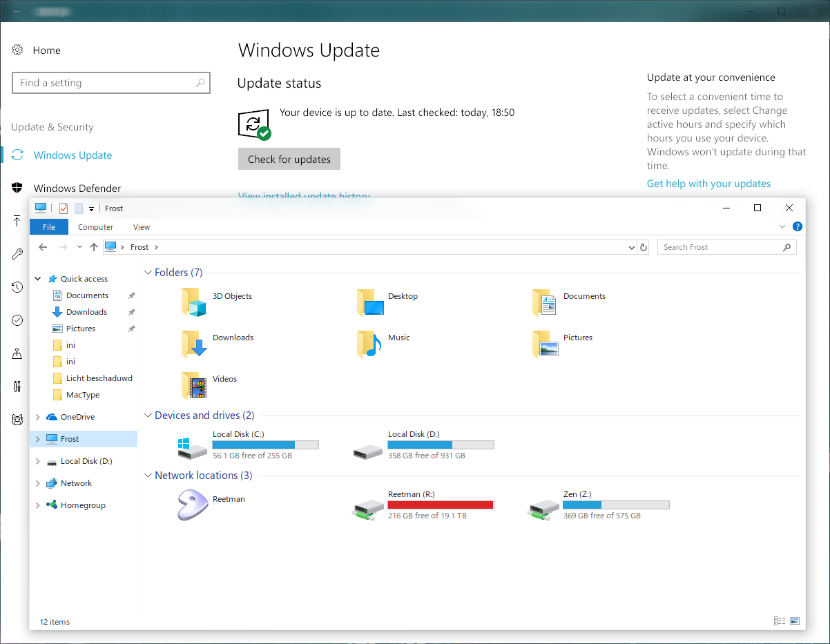Go to Home in Settings
The image size is (830, 644).
click(x=46, y=50)
